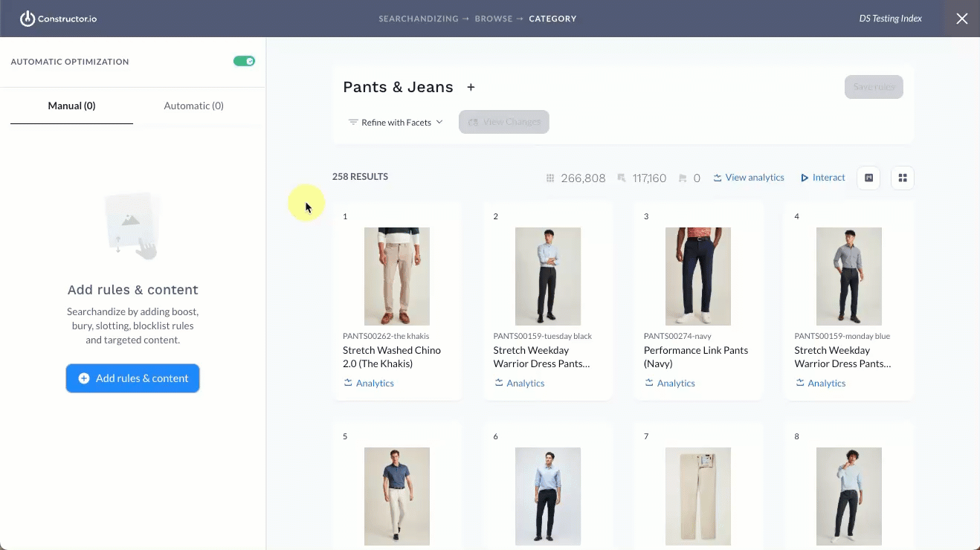Switch to the Automatic (0) tab
Image resolution: width=980 pixels, height=550 pixels.
pyautogui.click(x=193, y=106)
